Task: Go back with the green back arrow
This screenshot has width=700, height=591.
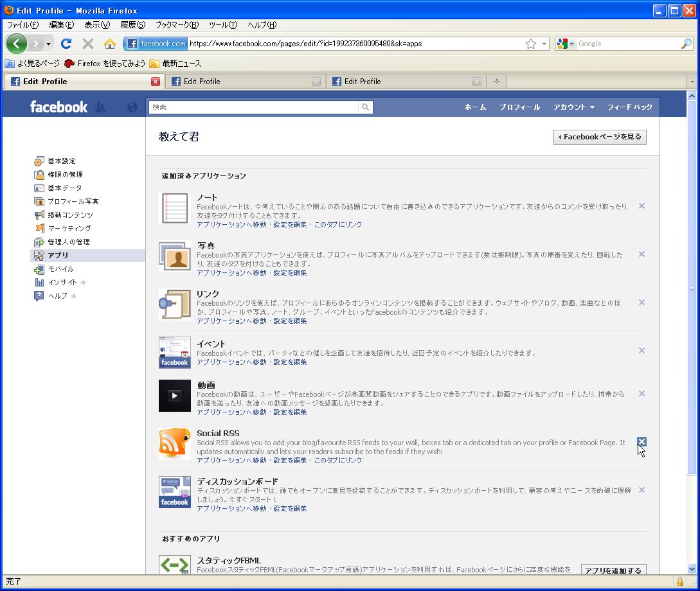Action: 17,44
